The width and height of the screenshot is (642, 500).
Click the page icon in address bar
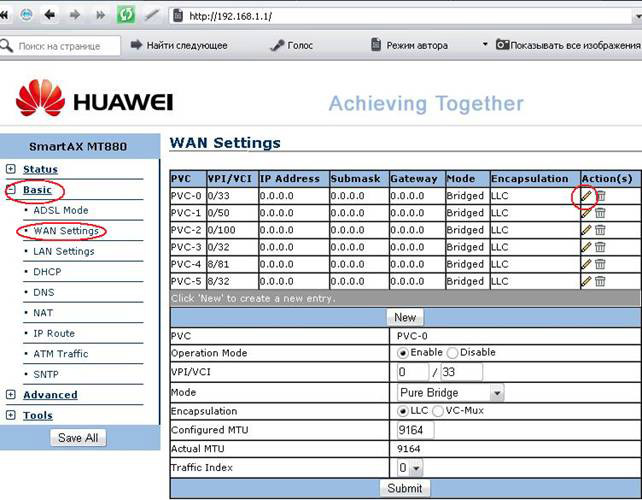pos(178,16)
